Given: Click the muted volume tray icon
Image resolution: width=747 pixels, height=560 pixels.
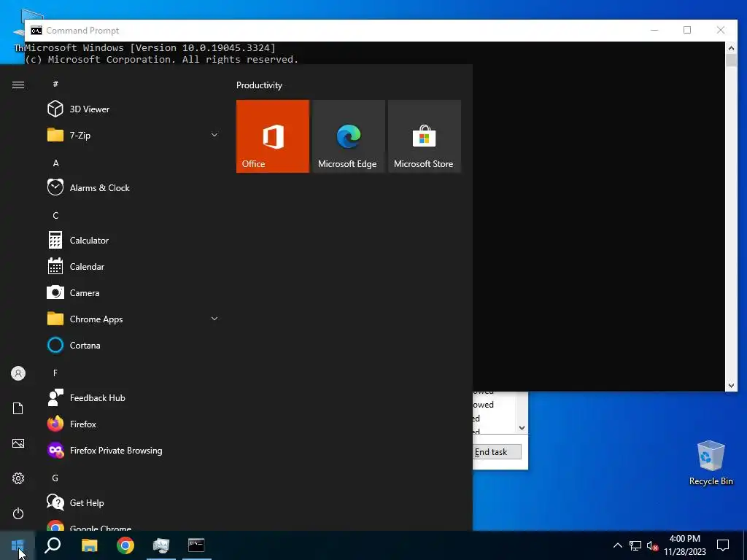Looking at the screenshot, I should tap(652, 545).
